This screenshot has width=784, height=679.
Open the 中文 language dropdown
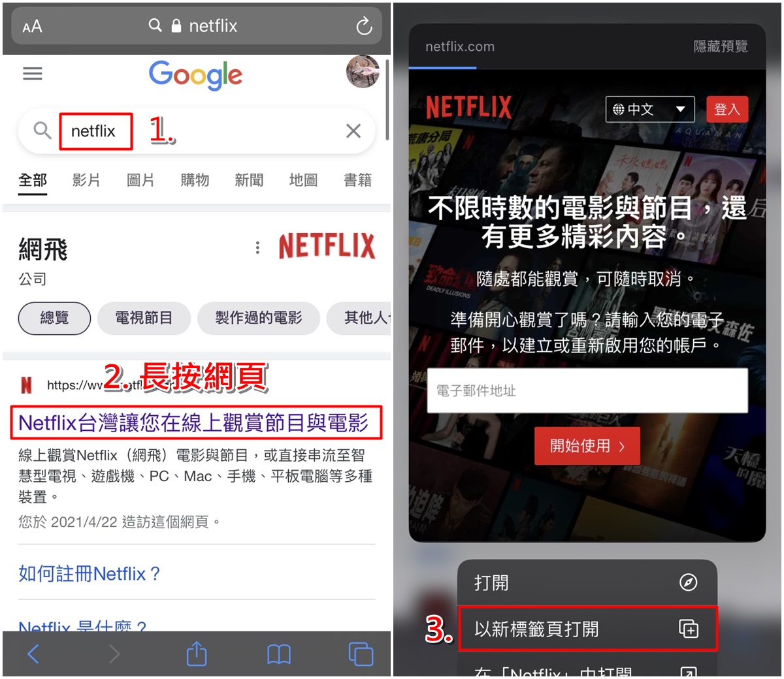click(649, 109)
